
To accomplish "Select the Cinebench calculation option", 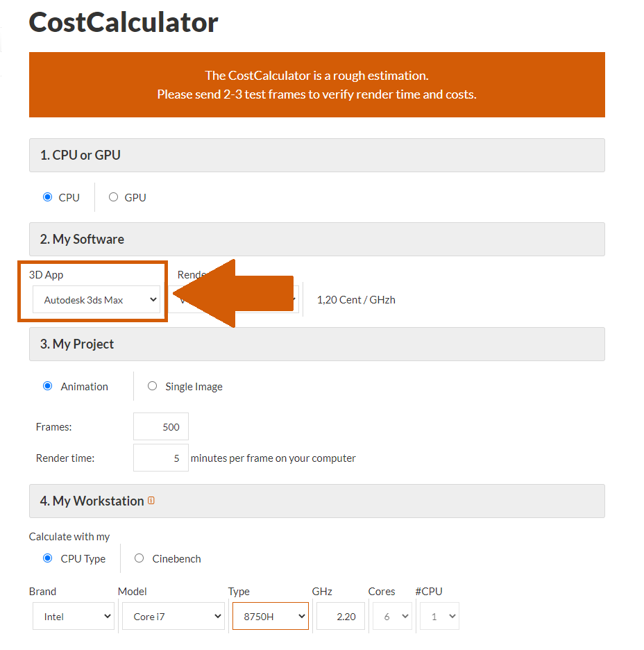I will point(139,558).
